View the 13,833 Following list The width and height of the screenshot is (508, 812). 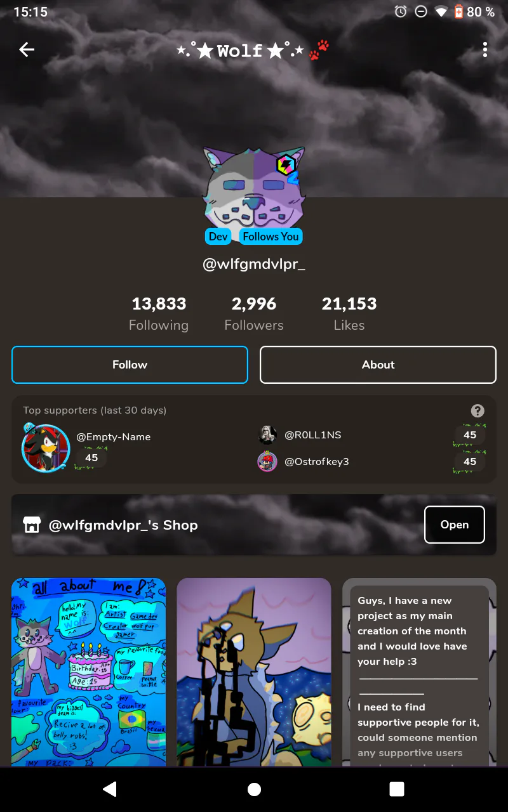click(159, 313)
